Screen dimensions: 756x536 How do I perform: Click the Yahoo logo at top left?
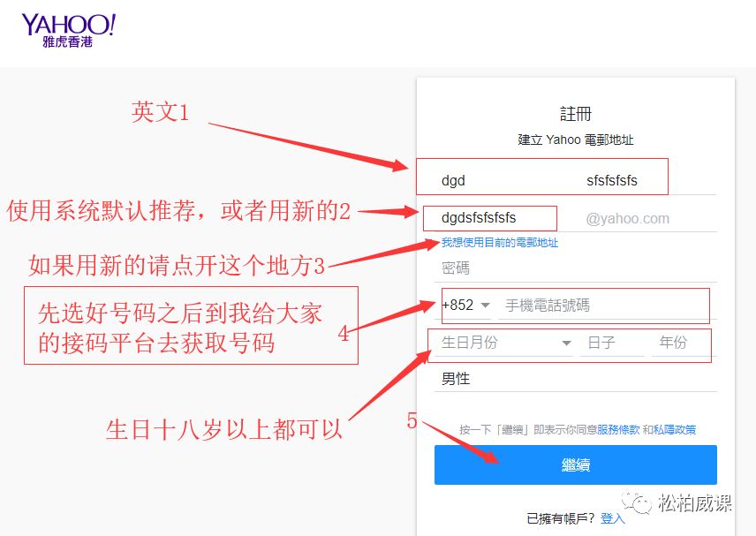point(68,29)
